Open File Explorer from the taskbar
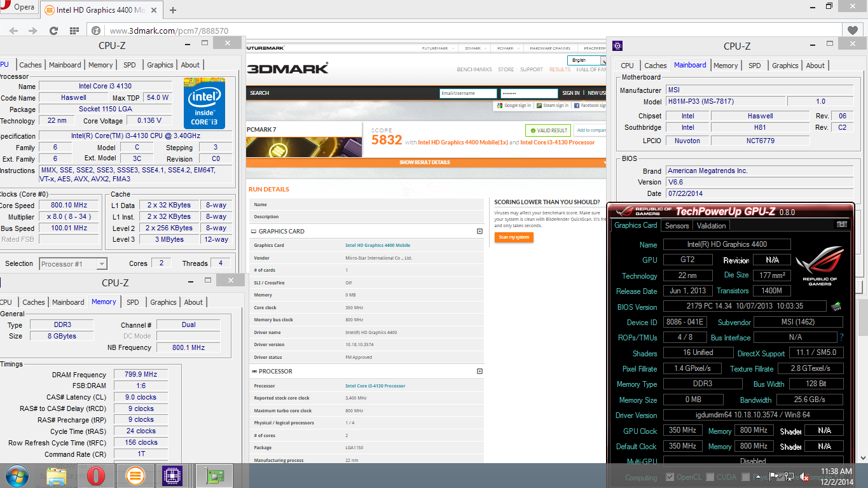868x488 pixels. click(57, 476)
